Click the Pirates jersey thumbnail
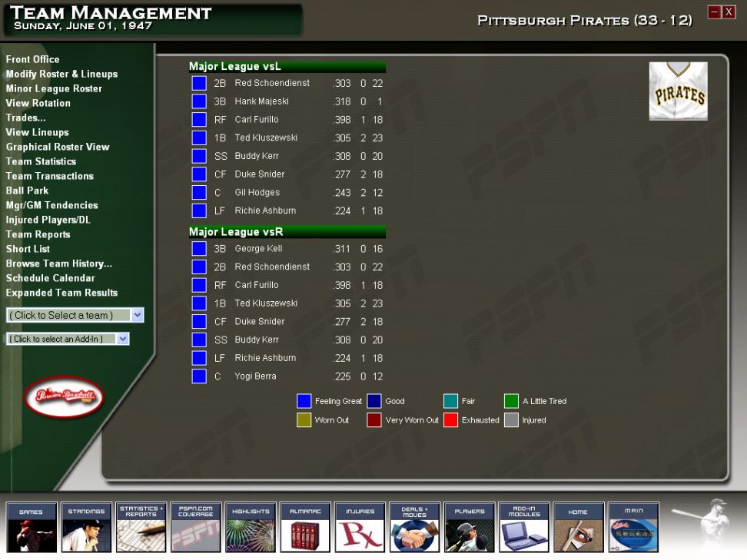Image resolution: width=747 pixels, height=560 pixels. 678,91
